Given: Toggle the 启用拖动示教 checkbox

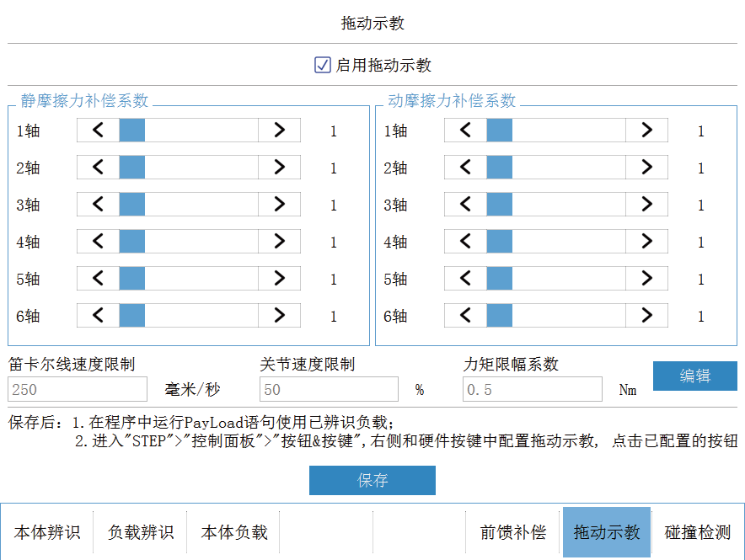Looking at the screenshot, I should tap(323, 65).
